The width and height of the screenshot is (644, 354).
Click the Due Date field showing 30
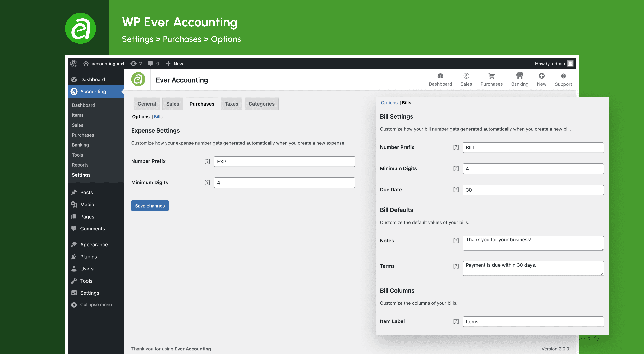533,190
